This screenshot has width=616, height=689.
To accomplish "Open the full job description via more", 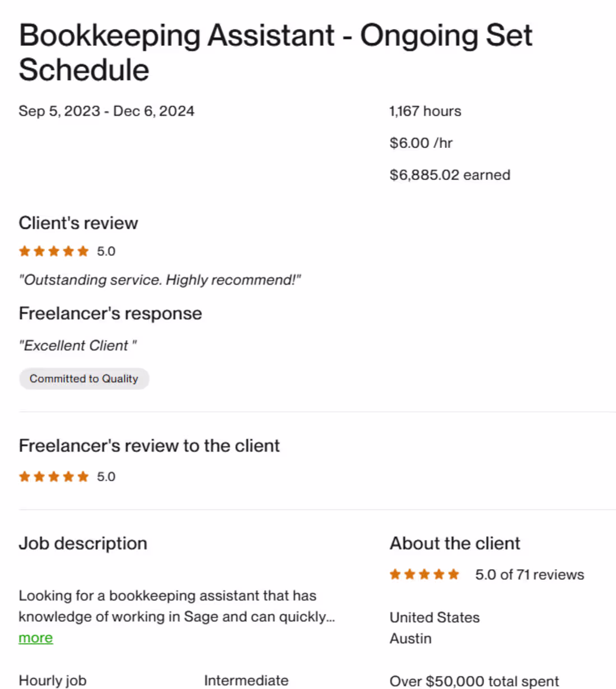I will [35, 637].
